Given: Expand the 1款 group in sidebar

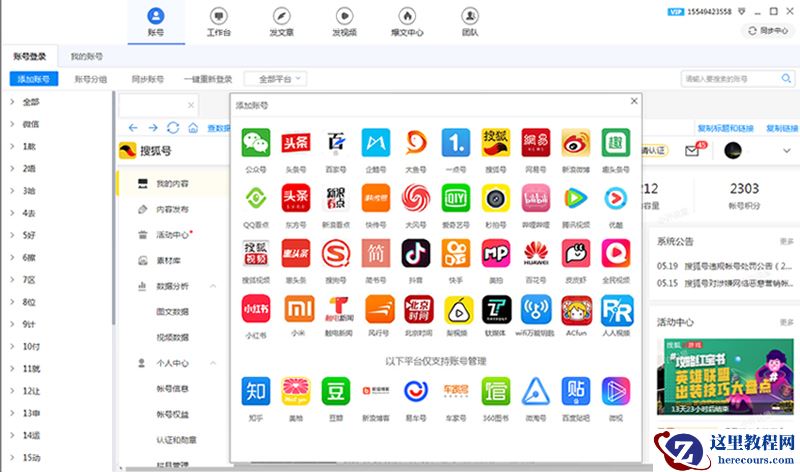Looking at the screenshot, I should pyautogui.click(x=12, y=146).
